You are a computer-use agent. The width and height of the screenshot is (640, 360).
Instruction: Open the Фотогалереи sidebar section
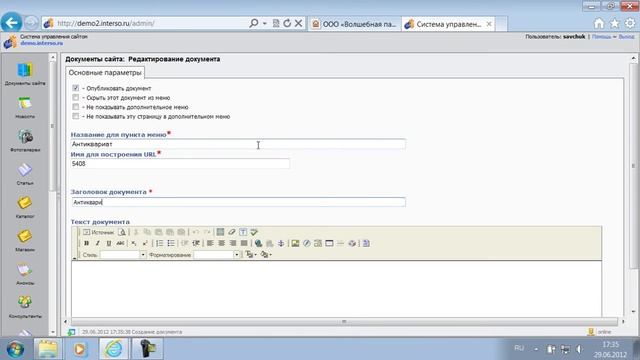point(25,141)
